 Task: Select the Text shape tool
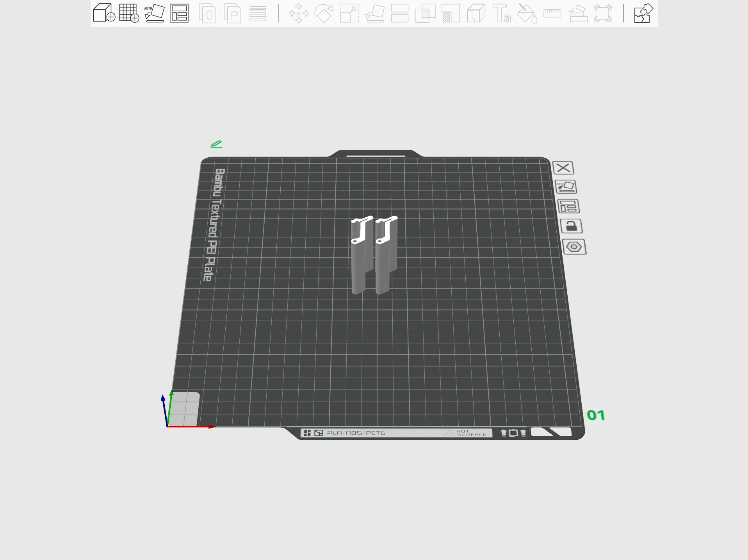[502, 14]
